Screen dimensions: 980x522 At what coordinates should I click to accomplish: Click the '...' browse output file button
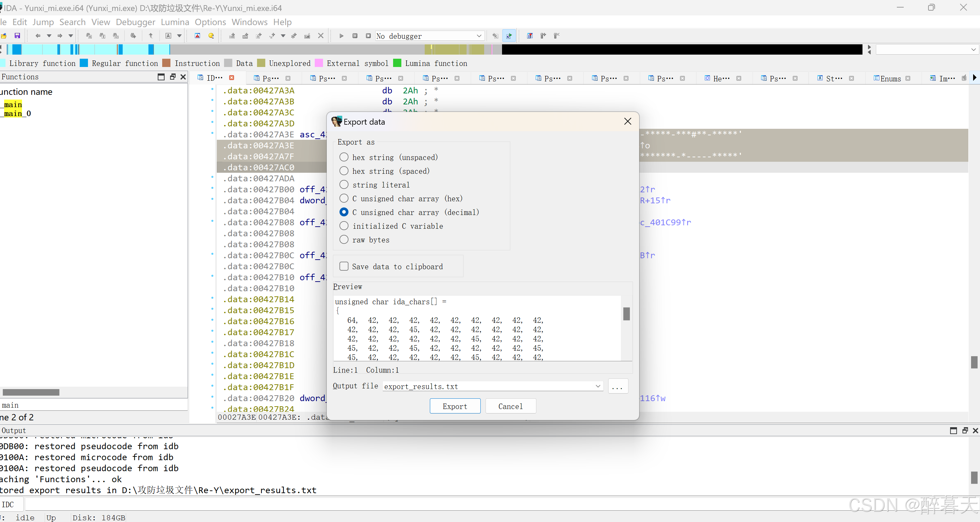pyautogui.click(x=617, y=386)
